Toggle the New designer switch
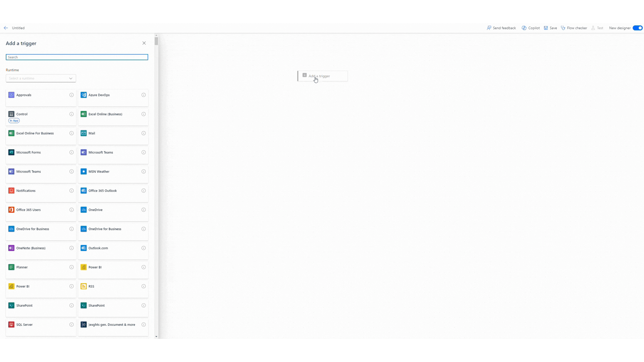The image size is (644, 362). pos(637,28)
